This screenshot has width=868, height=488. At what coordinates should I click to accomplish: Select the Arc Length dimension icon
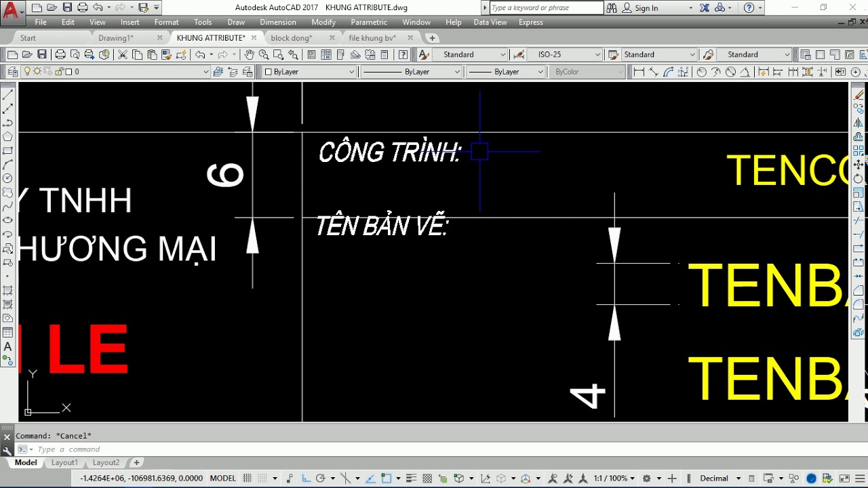click(668, 71)
